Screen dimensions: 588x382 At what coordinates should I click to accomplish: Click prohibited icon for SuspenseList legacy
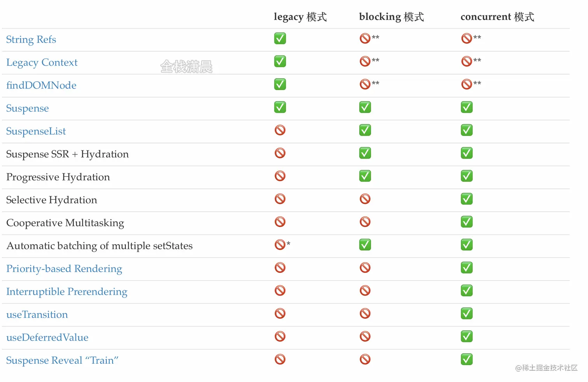(280, 130)
